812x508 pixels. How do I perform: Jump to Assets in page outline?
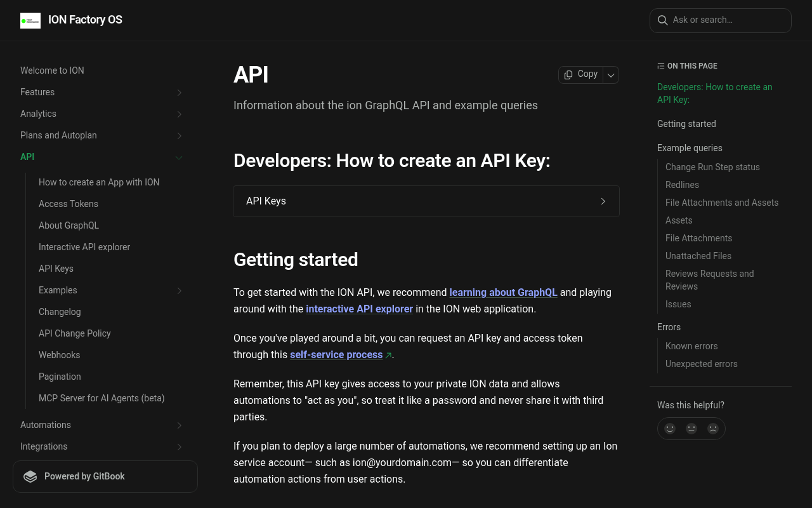pyautogui.click(x=679, y=220)
